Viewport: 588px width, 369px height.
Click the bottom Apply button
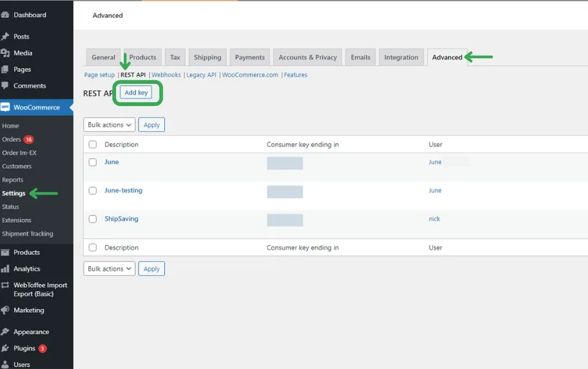click(x=151, y=269)
